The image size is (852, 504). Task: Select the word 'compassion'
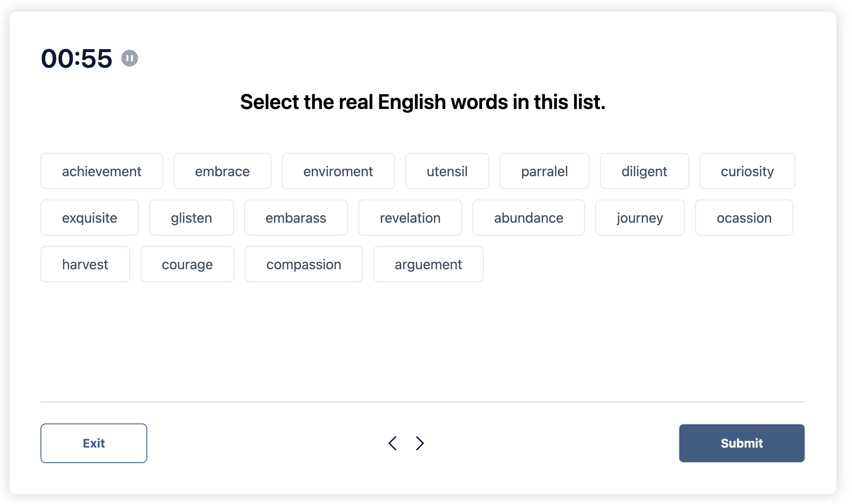coord(304,264)
